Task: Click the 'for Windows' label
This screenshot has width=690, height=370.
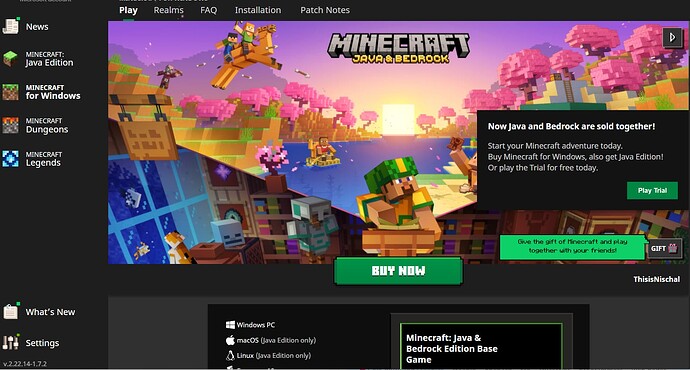Action: coord(53,96)
